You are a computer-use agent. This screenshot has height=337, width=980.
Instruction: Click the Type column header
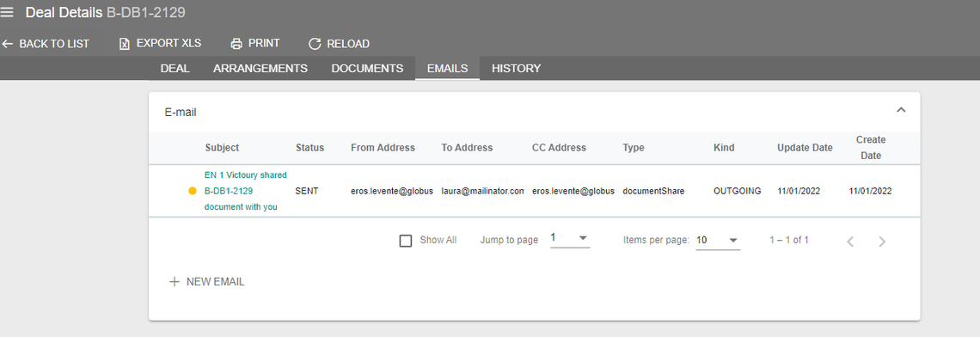pyautogui.click(x=634, y=148)
